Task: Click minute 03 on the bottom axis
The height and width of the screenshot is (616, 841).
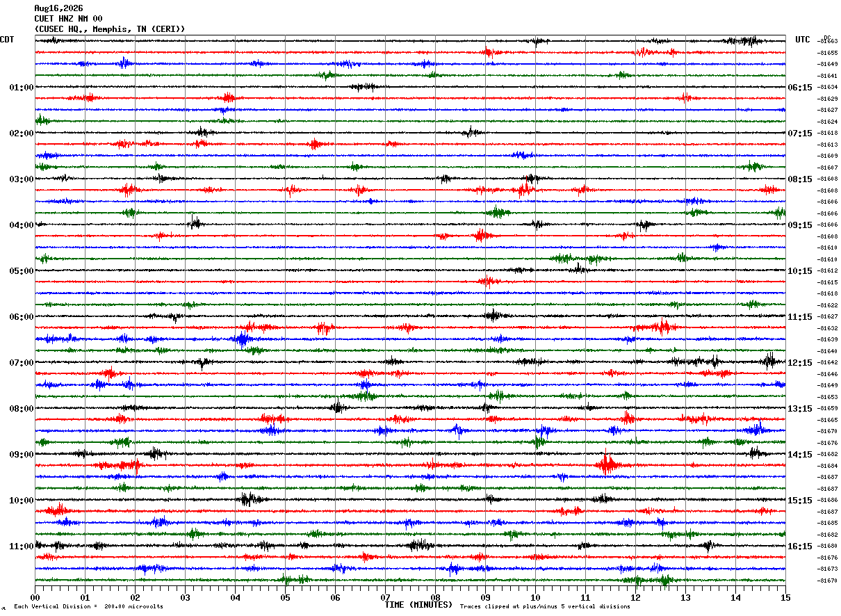Action: pos(185,597)
